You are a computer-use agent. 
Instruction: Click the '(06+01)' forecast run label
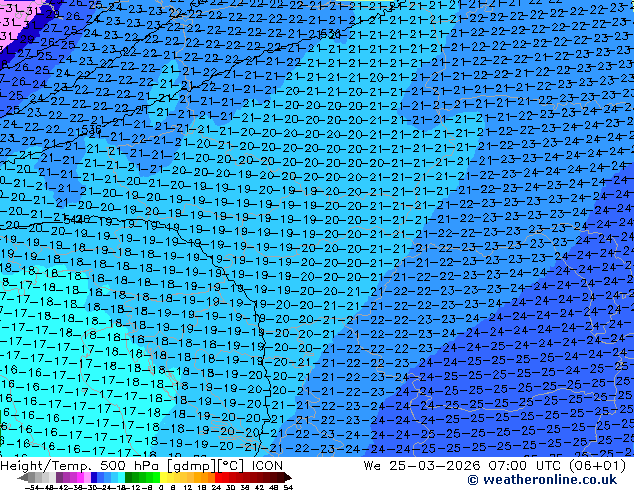tap(597, 466)
